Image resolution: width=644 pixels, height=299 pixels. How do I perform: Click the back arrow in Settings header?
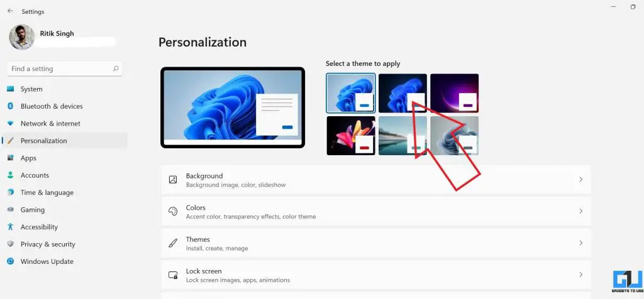[10, 11]
